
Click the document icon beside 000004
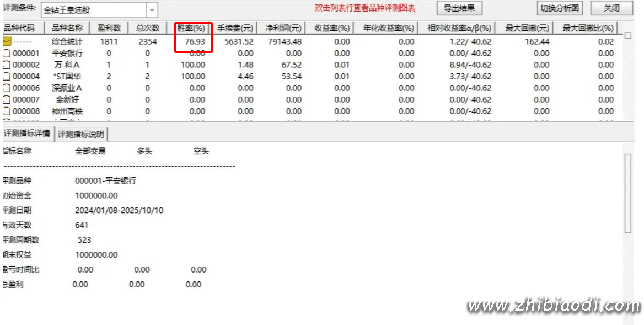coord(6,76)
